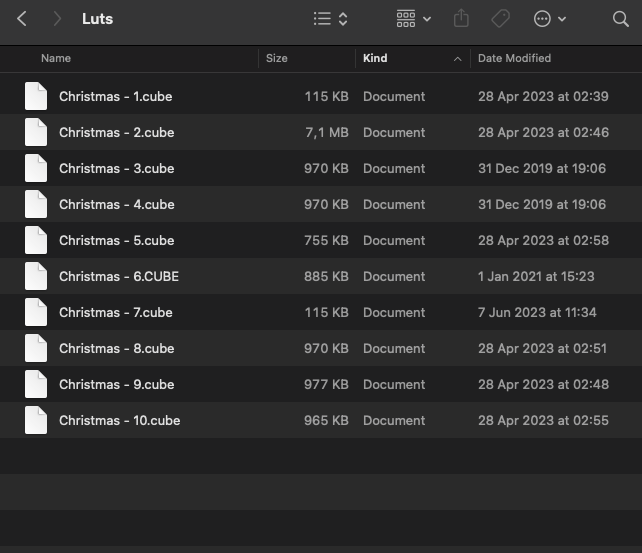Click the Christmas - 4.cube document icon
The height and width of the screenshot is (553, 642).
(x=36, y=205)
